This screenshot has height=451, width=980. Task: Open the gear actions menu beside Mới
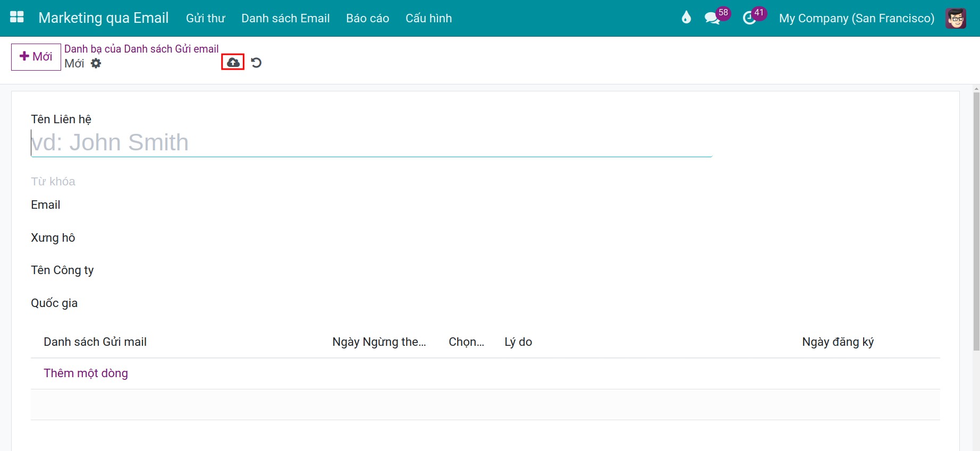point(96,63)
